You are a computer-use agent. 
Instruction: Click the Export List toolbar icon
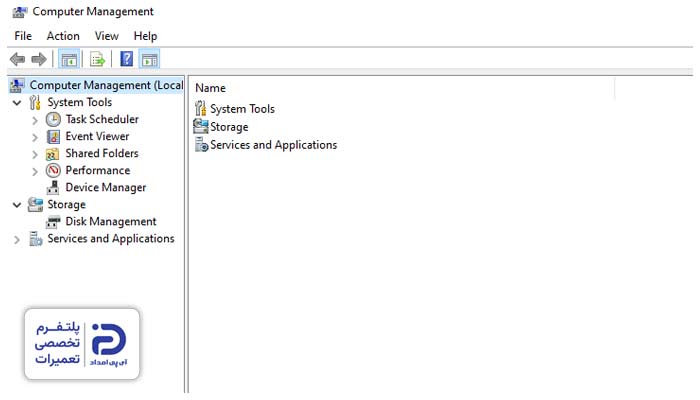tap(97, 60)
